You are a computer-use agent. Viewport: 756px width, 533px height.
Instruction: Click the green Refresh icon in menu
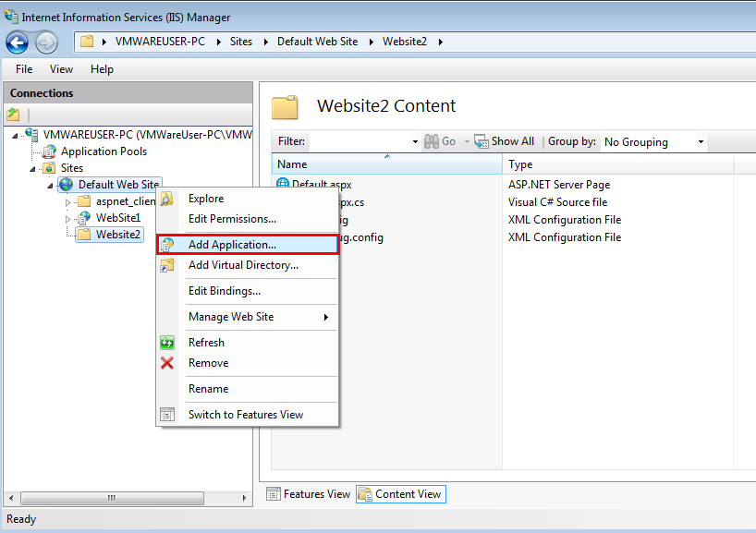(167, 343)
